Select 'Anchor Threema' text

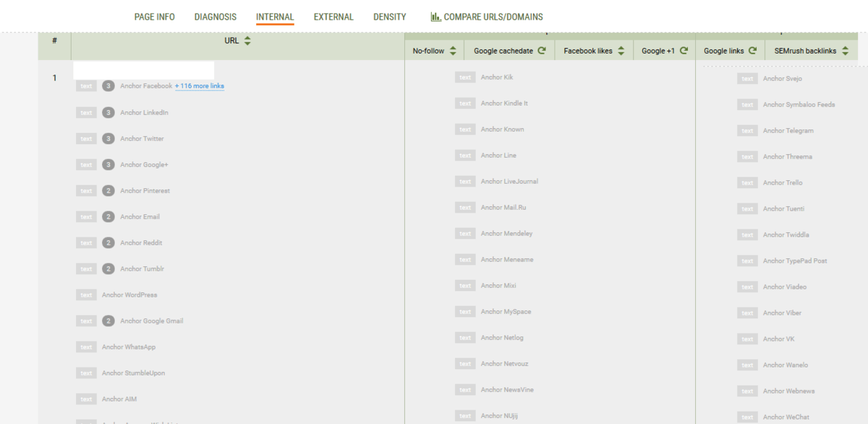pos(788,157)
